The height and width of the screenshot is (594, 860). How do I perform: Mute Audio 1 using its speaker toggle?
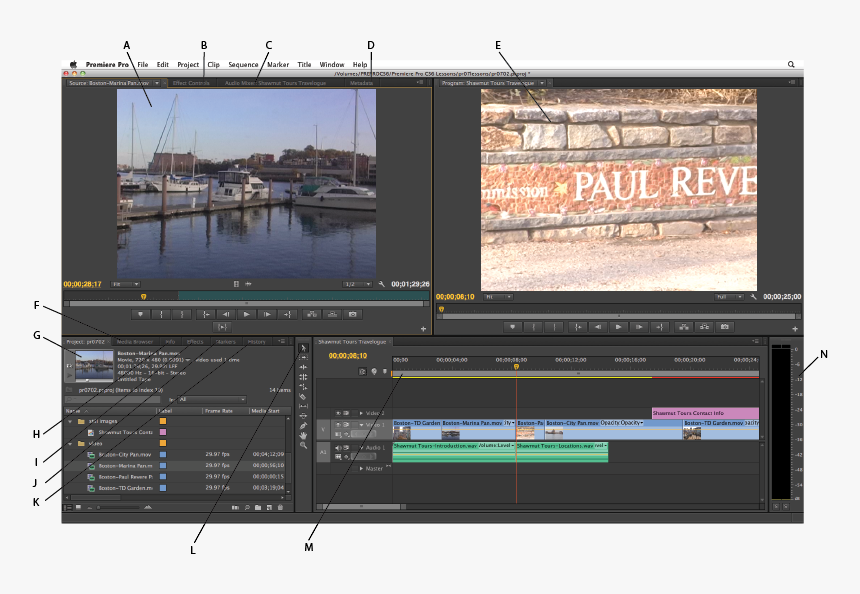(x=338, y=447)
